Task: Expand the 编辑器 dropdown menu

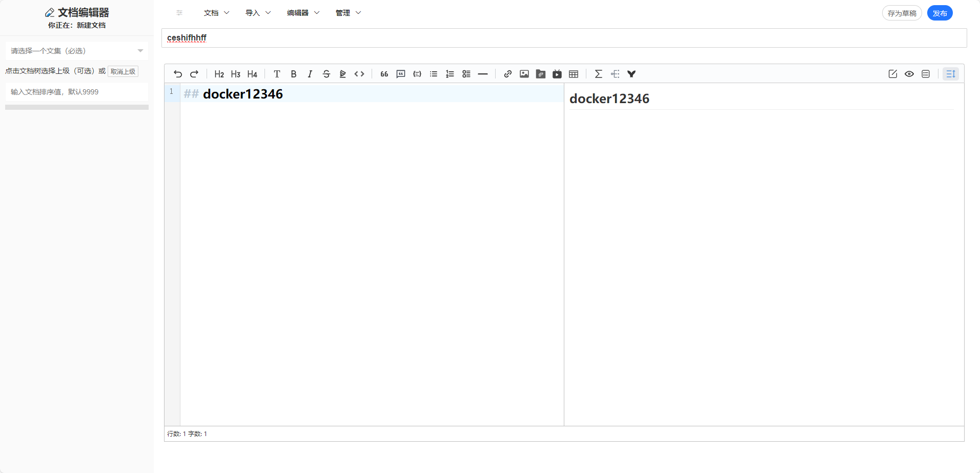Action: point(303,13)
